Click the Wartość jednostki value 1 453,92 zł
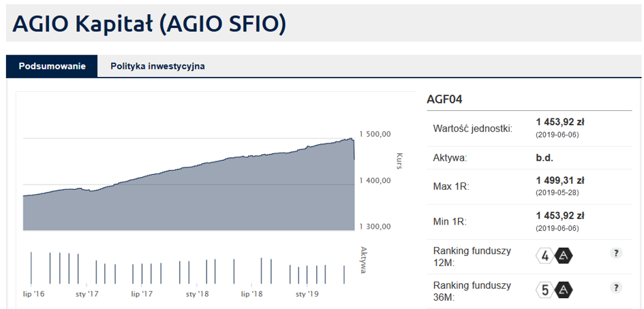 (560, 123)
